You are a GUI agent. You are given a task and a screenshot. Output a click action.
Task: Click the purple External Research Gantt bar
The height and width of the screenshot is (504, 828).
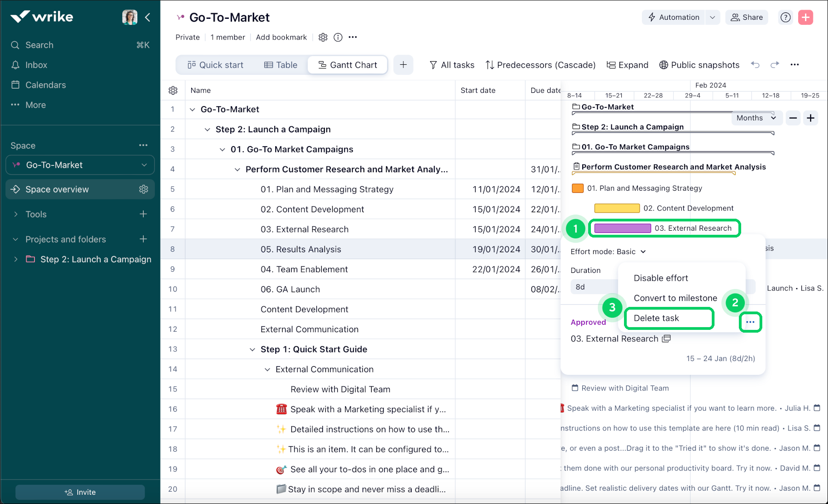[622, 228]
